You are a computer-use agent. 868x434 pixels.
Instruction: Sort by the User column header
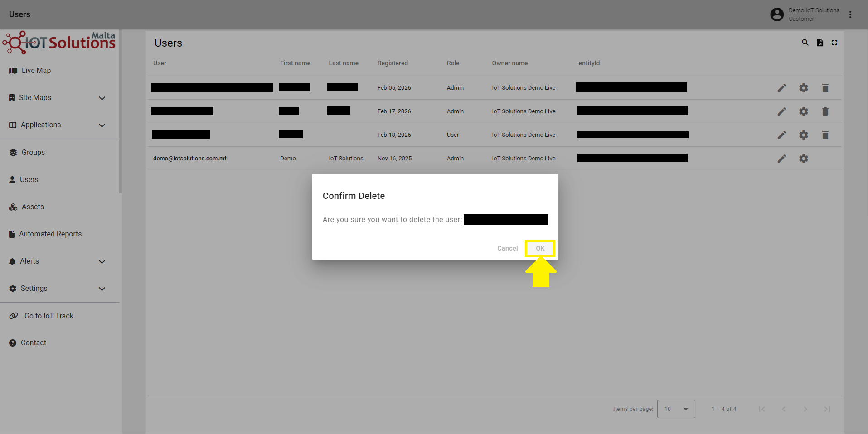(160, 63)
